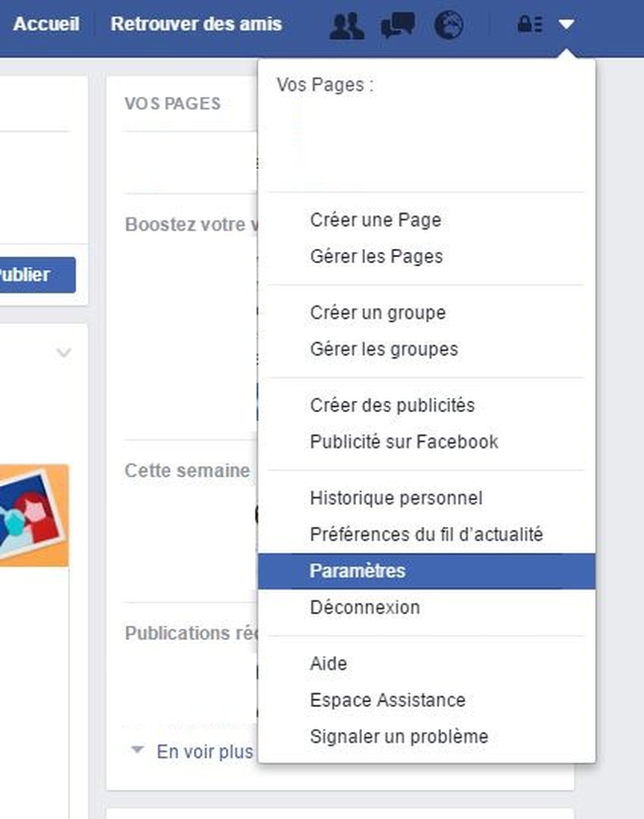
Task: Click the "Accueil" link
Action: point(46,24)
